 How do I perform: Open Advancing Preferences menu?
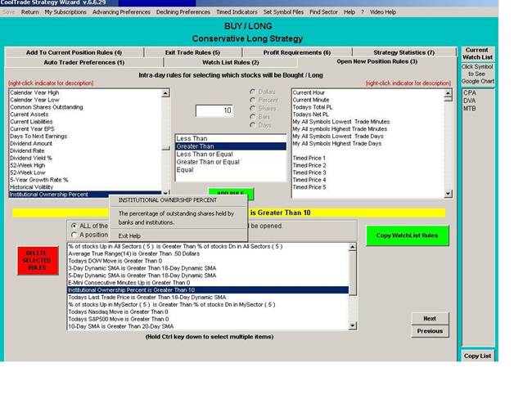point(121,12)
